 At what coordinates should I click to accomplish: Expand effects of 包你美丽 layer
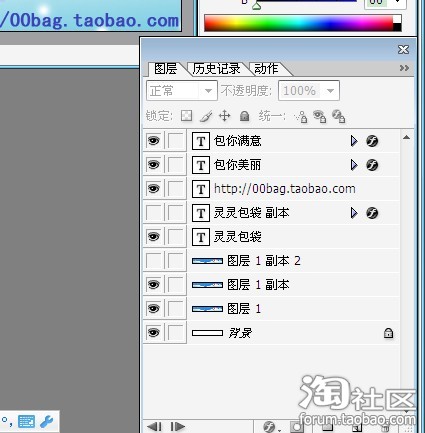pyautogui.click(x=354, y=165)
